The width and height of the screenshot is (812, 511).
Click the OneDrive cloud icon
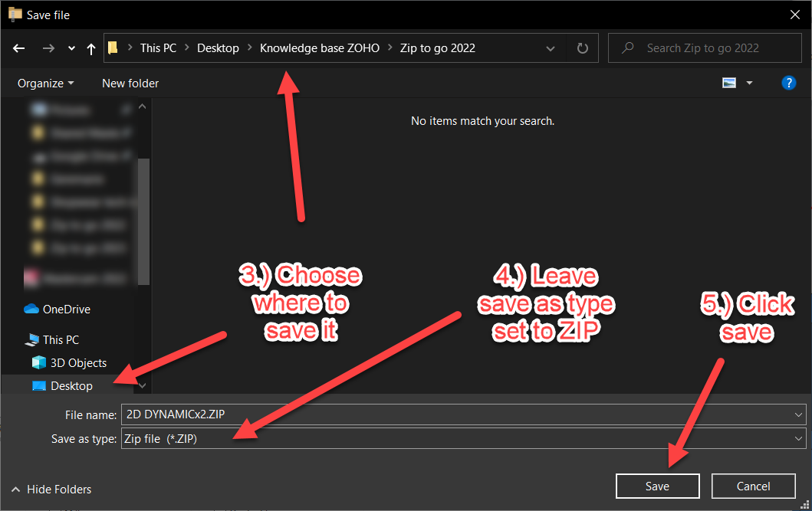[31, 309]
